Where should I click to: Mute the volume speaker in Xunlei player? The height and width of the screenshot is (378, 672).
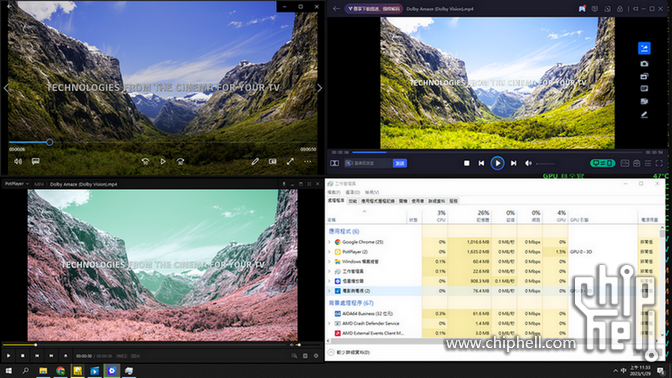coord(528,163)
